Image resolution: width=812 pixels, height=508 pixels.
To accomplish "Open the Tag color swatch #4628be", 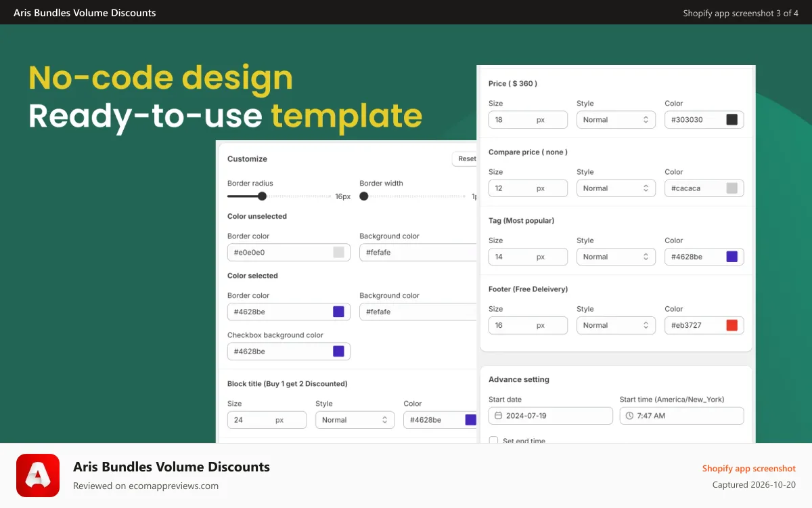I will pyautogui.click(x=731, y=257).
